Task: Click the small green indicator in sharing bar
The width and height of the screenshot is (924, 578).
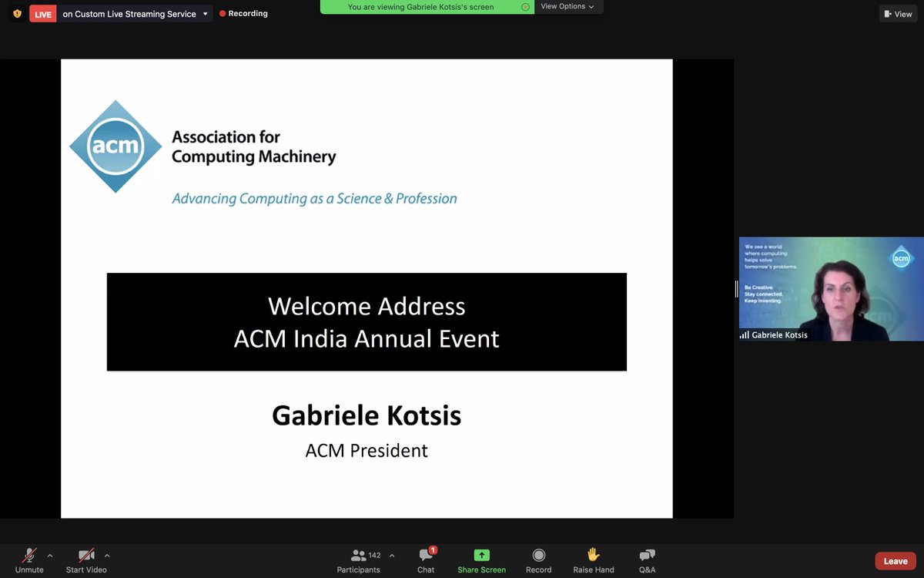Action: (x=525, y=7)
